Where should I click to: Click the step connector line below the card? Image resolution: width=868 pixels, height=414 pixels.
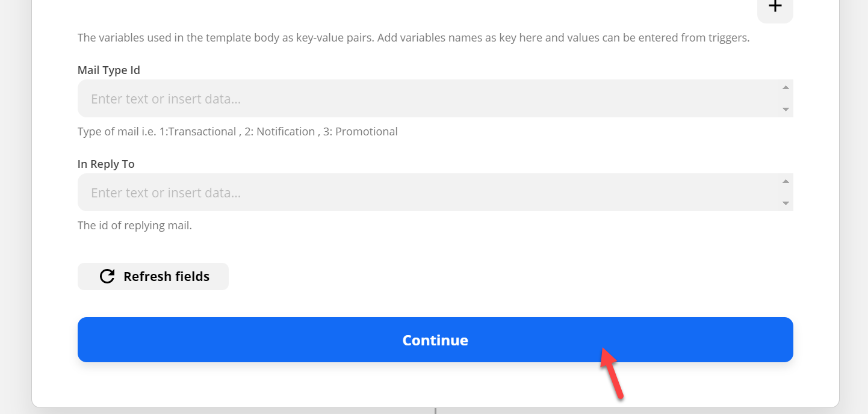click(435, 411)
